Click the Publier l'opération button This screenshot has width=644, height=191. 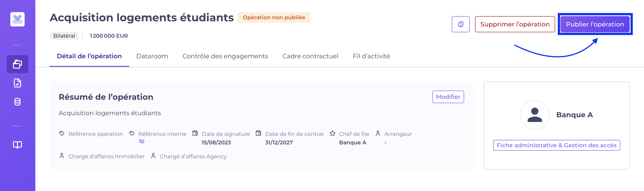click(x=595, y=24)
